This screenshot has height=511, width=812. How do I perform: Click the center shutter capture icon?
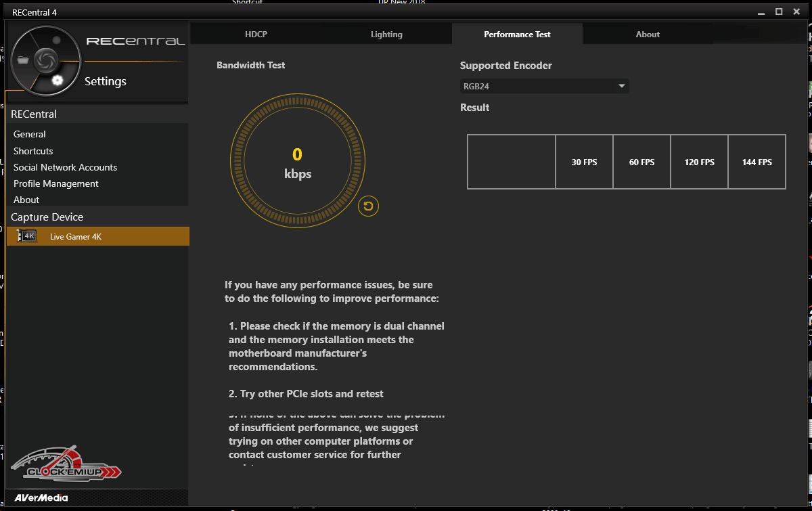click(x=45, y=60)
